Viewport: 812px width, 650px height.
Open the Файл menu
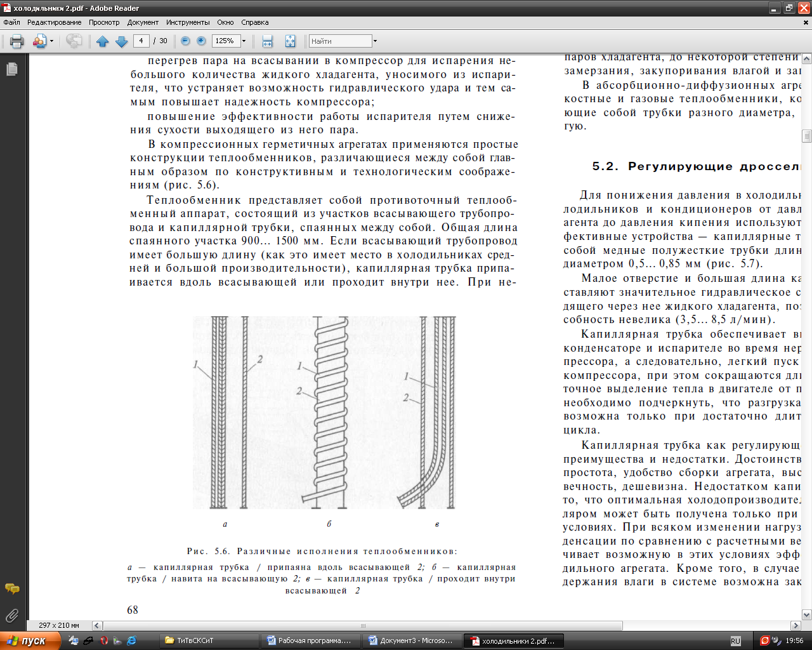pyautogui.click(x=11, y=22)
